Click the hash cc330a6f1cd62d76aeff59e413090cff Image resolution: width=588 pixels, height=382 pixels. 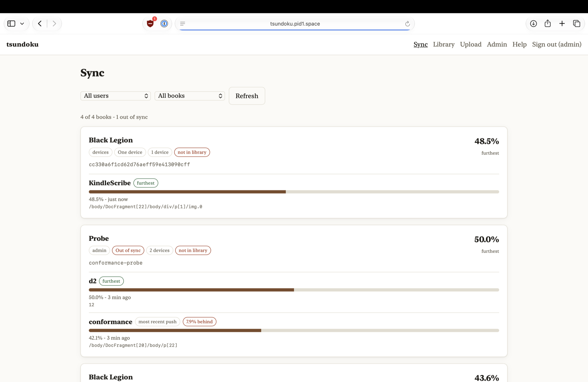[x=139, y=165]
